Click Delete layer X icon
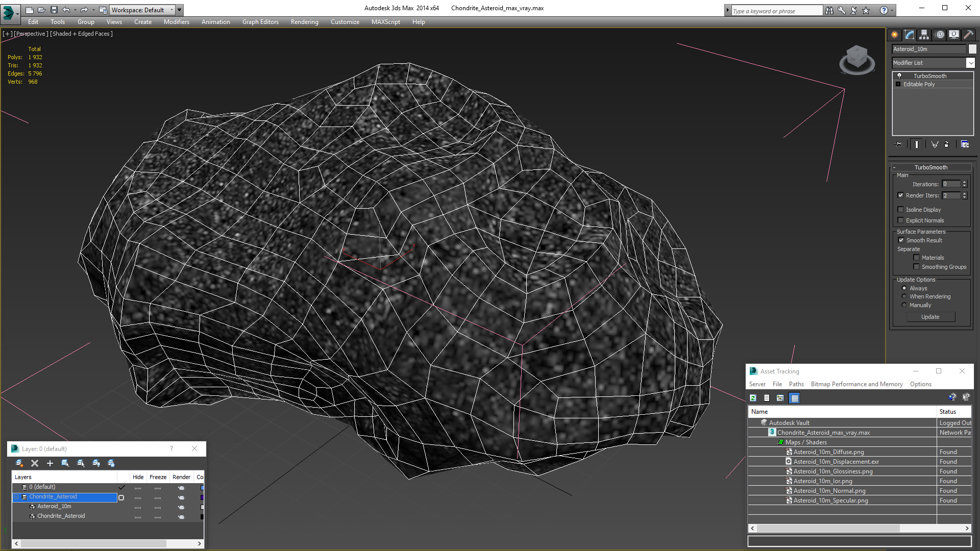This screenshot has height=551, width=980. 35,463
